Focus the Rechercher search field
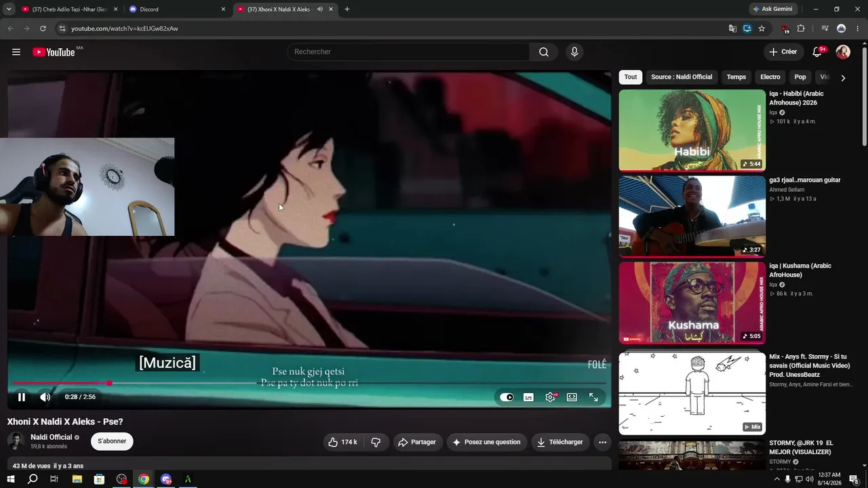868x488 pixels. click(x=408, y=52)
